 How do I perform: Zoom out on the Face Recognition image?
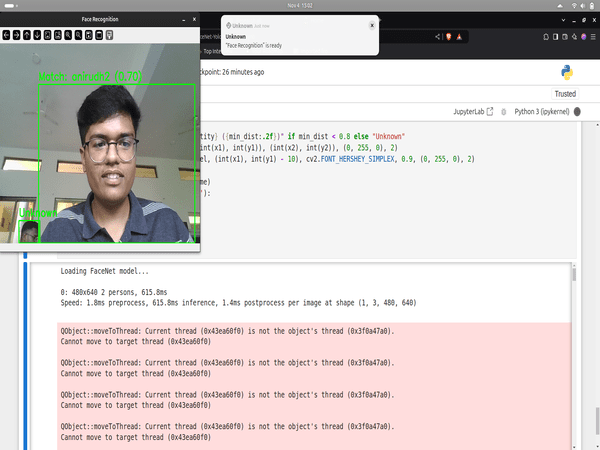pos(78,35)
